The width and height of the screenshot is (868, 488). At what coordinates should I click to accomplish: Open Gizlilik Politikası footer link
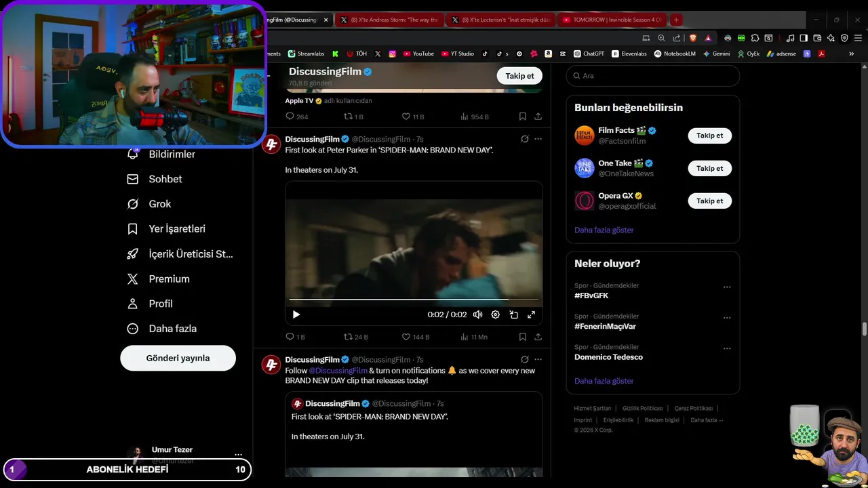click(x=642, y=409)
